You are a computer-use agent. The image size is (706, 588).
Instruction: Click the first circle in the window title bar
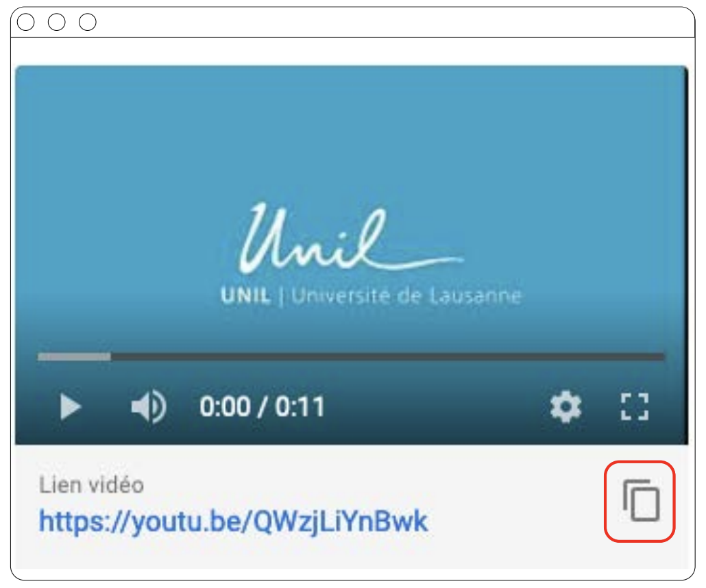tap(25, 22)
